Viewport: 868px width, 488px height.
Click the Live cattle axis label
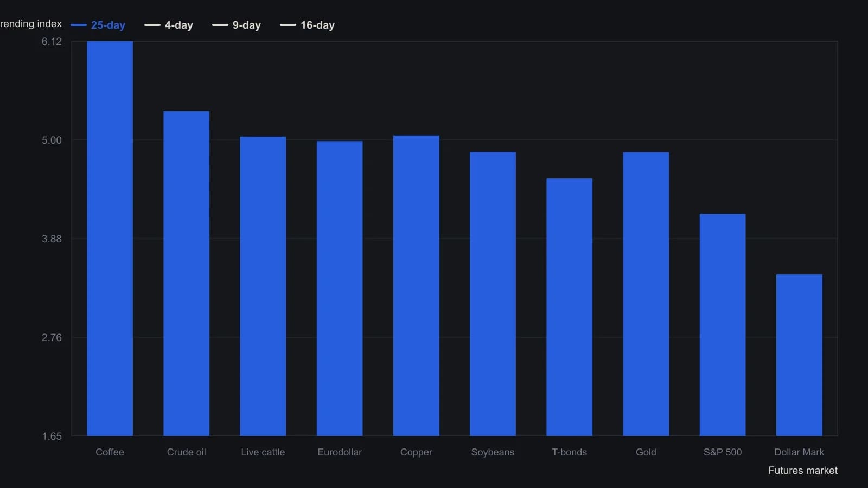point(263,452)
